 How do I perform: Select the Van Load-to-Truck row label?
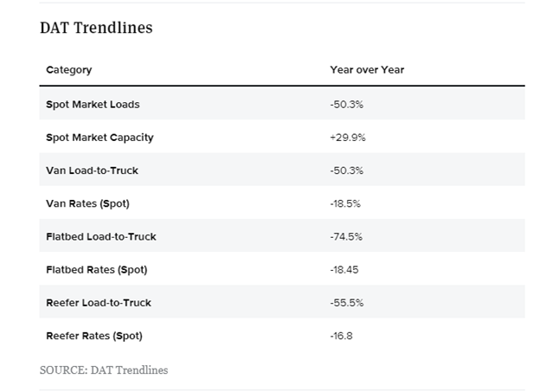point(92,170)
